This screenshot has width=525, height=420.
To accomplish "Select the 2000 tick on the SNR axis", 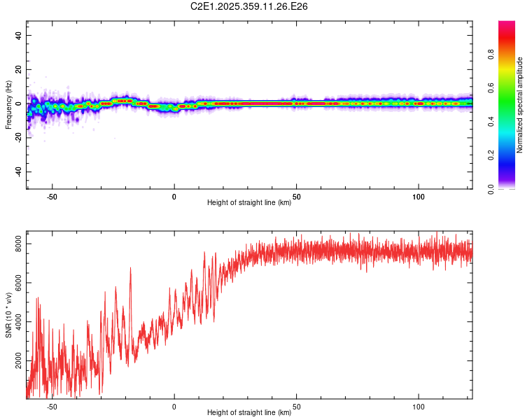I will [x=15, y=361].
